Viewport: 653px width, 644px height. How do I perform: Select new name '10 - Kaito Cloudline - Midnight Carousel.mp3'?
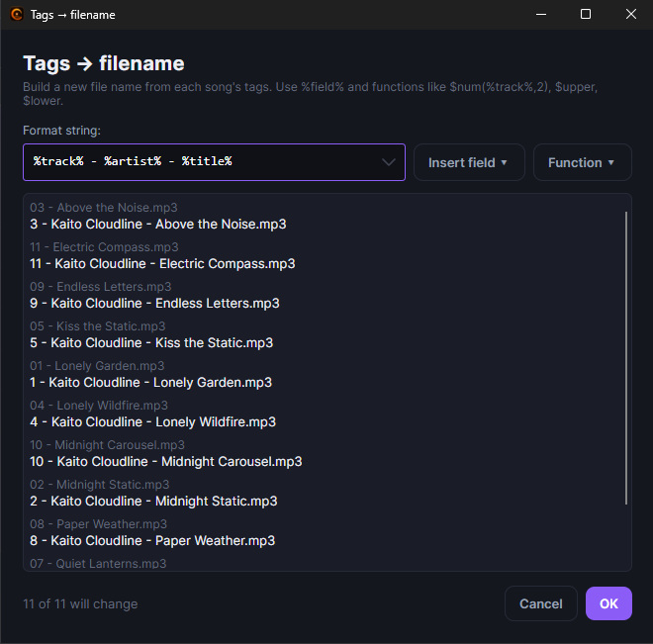pyautogui.click(x=166, y=461)
